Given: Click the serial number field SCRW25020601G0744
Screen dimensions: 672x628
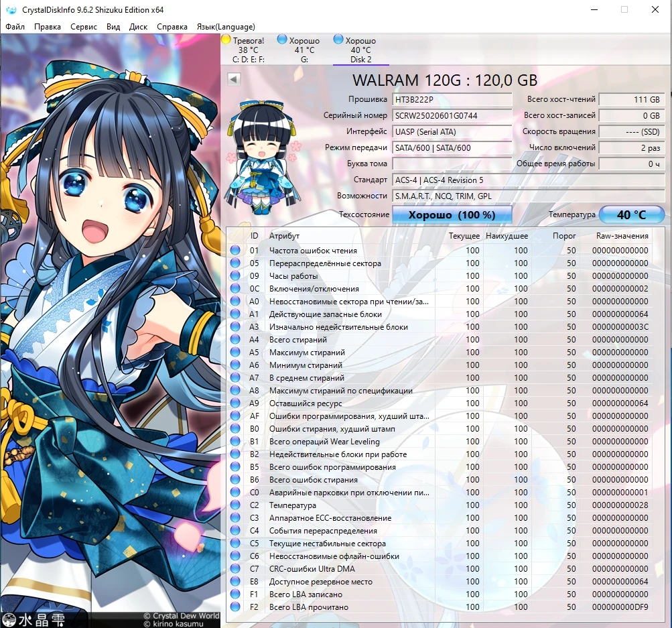Looking at the screenshot, I should click(x=452, y=116).
